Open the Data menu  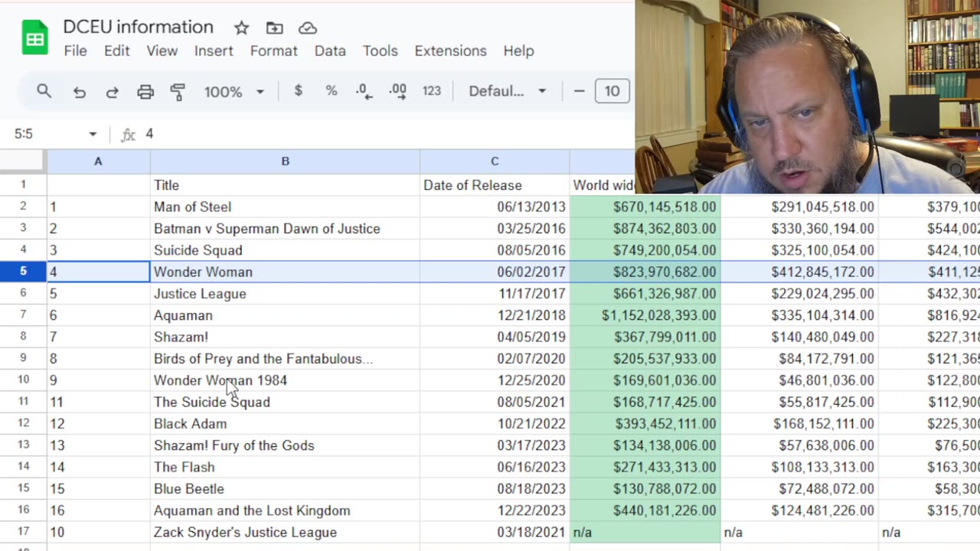330,51
